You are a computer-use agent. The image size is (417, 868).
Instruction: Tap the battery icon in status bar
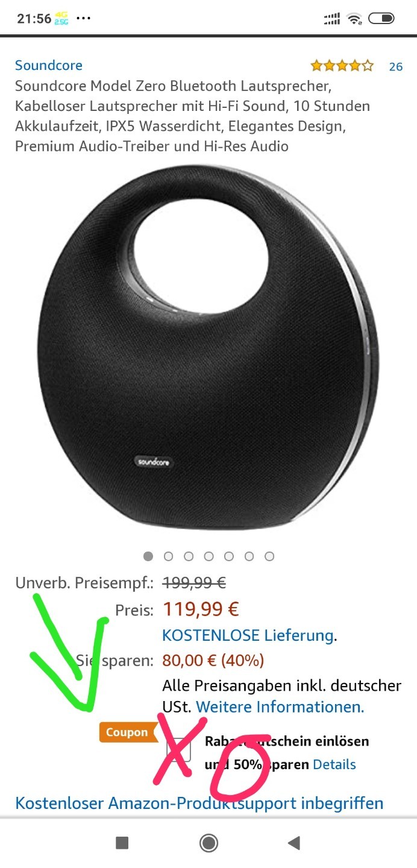(381, 19)
